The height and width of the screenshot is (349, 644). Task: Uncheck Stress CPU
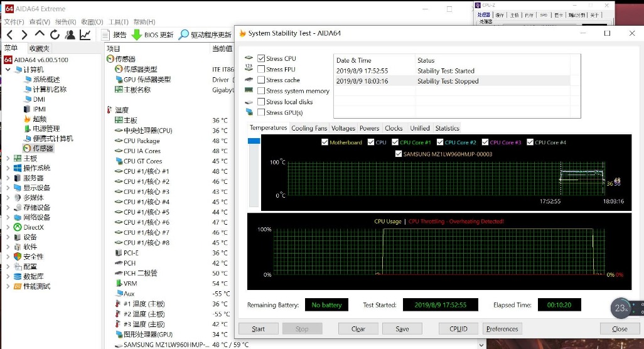coord(261,58)
